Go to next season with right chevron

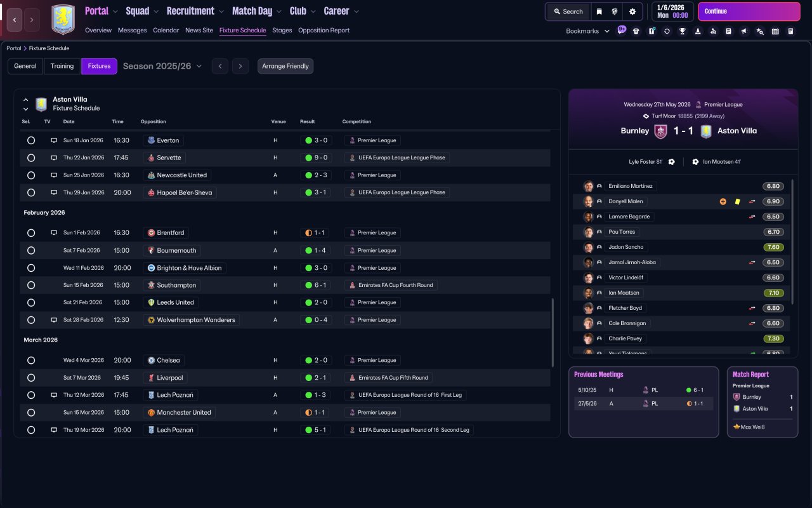pos(240,66)
